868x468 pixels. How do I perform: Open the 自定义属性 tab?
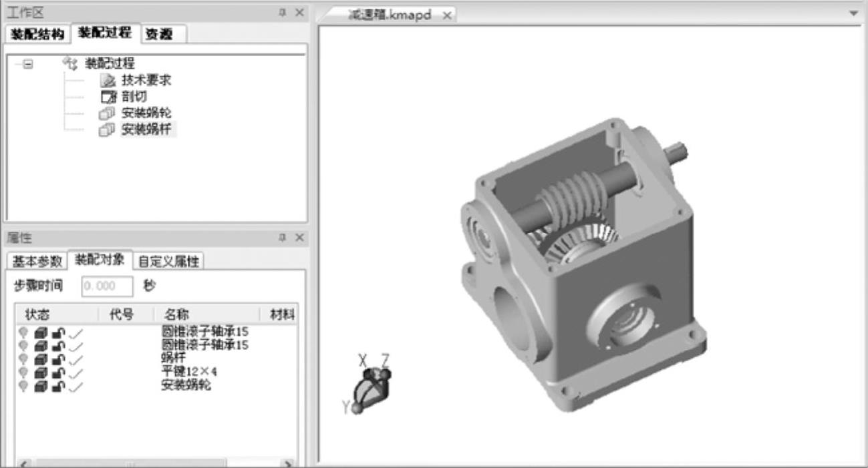(168, 261)
